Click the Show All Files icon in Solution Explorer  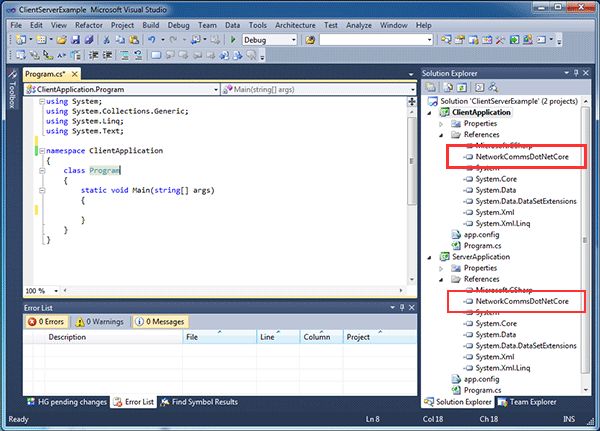tap(448, 88)
